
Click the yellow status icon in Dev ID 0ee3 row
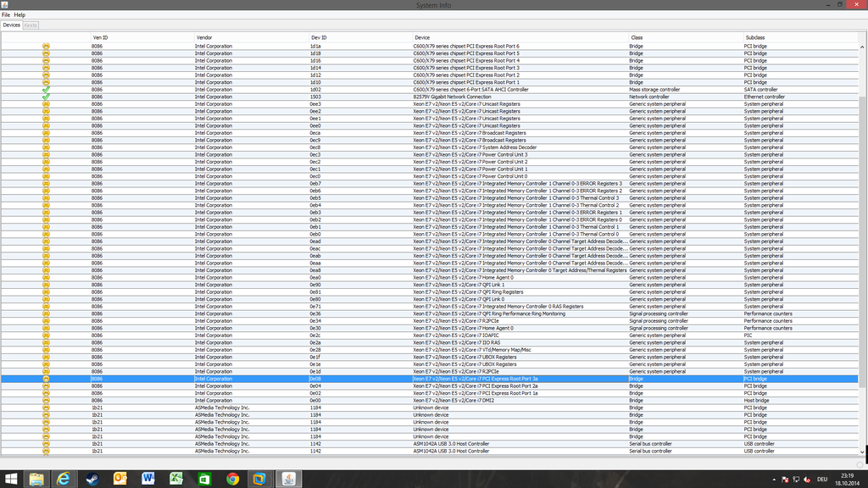[46, 103]
